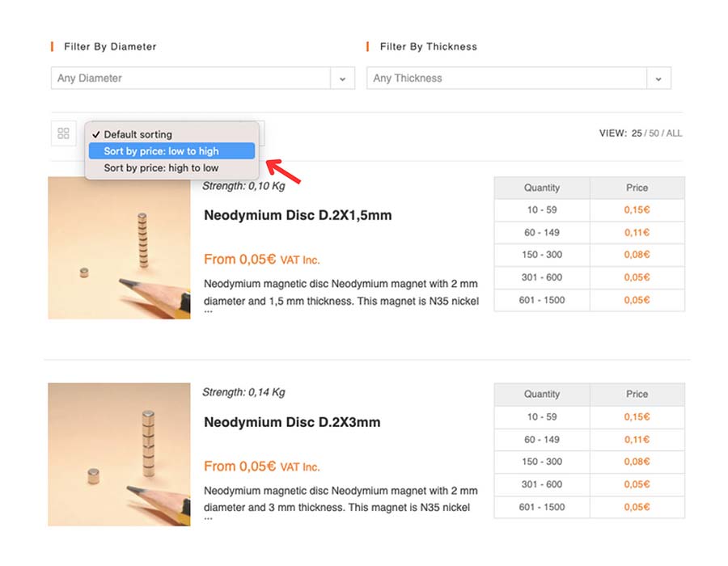This screenshot has height=566, width=728.
Task: Click 0,08€ price in D.2X1,5mm table
Action: (x=637, y=255)
